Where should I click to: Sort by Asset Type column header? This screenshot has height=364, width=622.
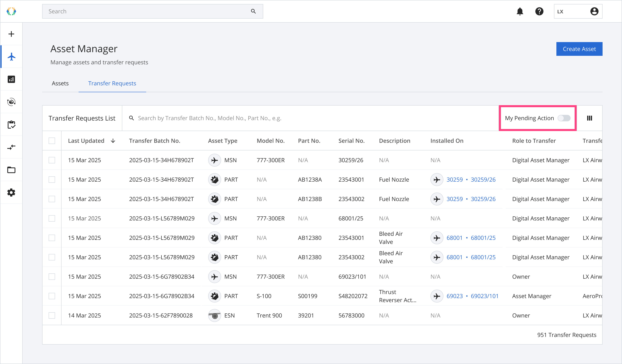[x=223, y=141]
